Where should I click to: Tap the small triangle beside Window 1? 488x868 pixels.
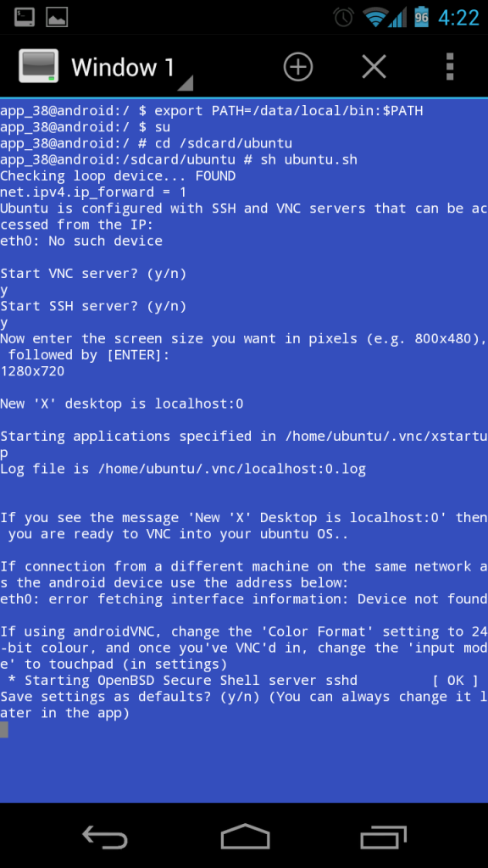(x=186, y=83)
